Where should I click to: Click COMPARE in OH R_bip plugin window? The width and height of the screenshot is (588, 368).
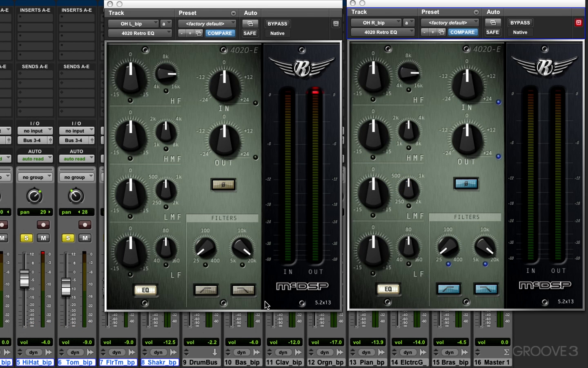point(463,32)
